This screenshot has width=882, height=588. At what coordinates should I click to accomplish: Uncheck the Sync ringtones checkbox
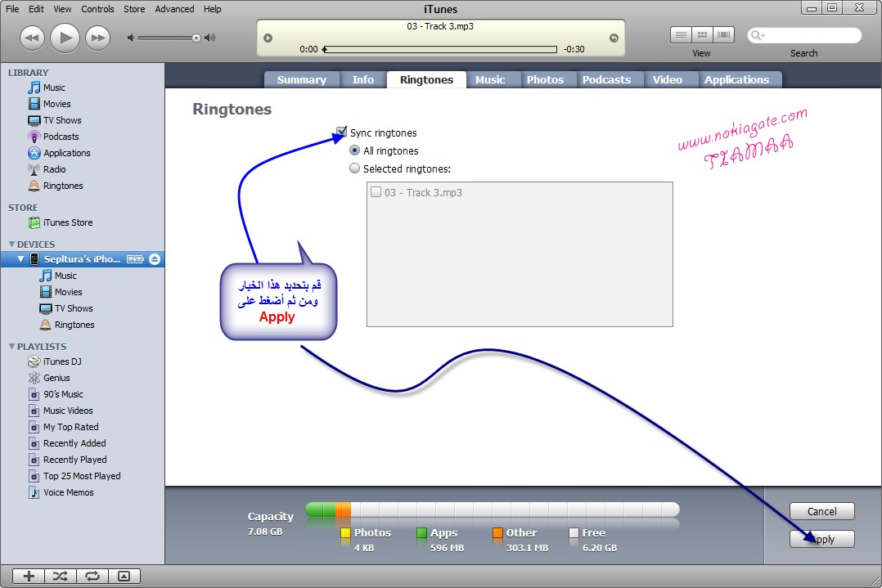point(342,132)
